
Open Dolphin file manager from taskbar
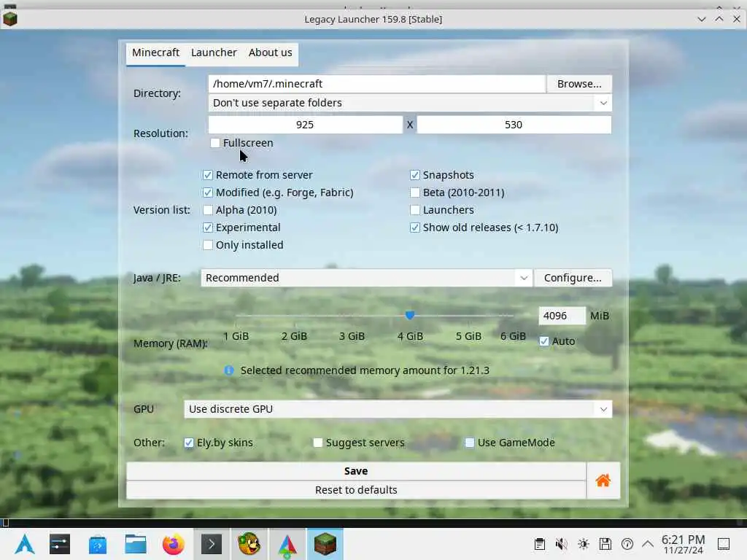135,544
